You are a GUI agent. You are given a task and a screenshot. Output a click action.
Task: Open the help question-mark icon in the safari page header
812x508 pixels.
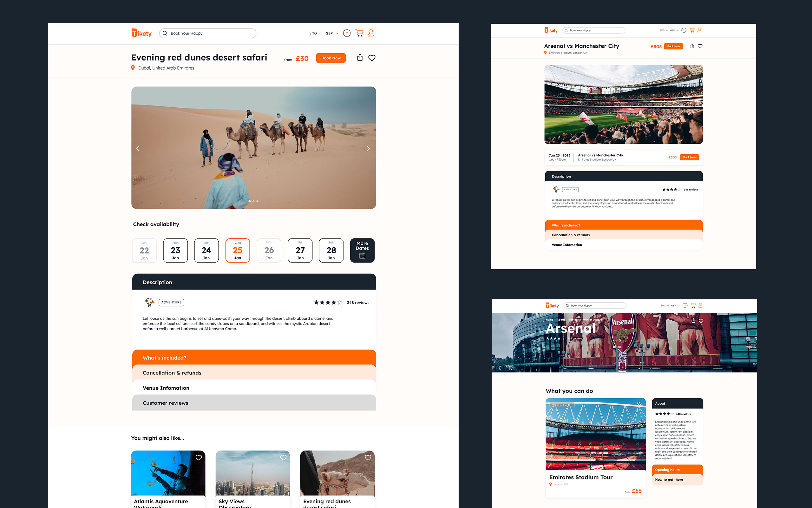pyautogui.click(x=347, y=33)
